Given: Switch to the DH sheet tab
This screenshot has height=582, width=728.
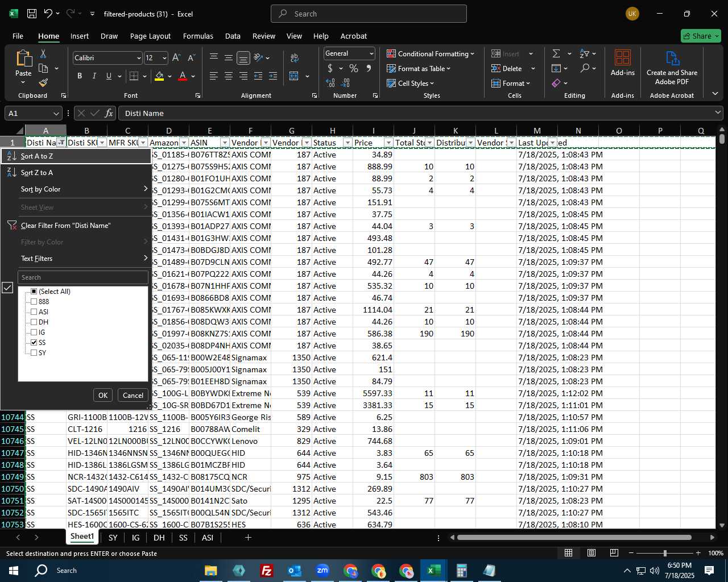Looking at the screenshot, I should point(159,537).
